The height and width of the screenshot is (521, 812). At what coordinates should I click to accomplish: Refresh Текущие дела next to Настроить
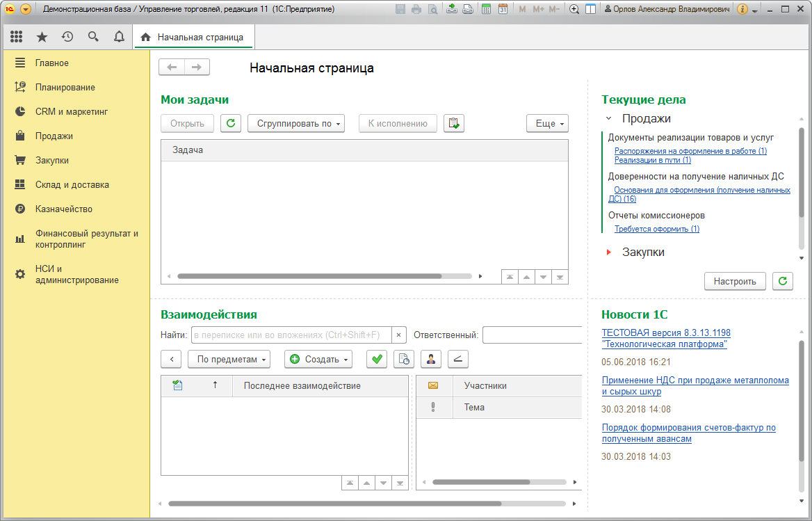[783, 281]
